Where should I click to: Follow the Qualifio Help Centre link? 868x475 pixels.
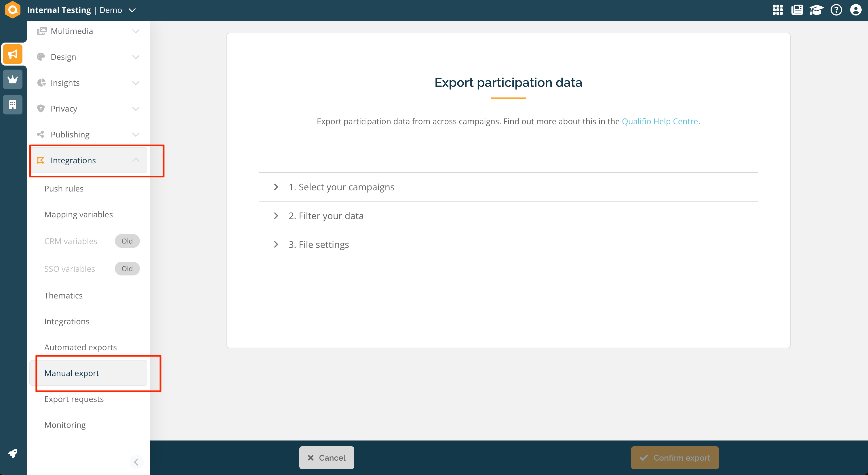pos(660,121)
